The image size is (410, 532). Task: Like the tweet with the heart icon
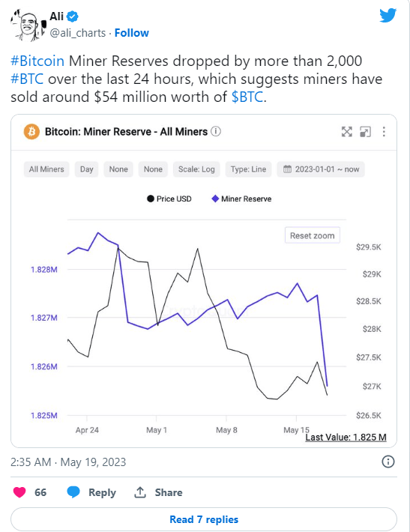19,492
